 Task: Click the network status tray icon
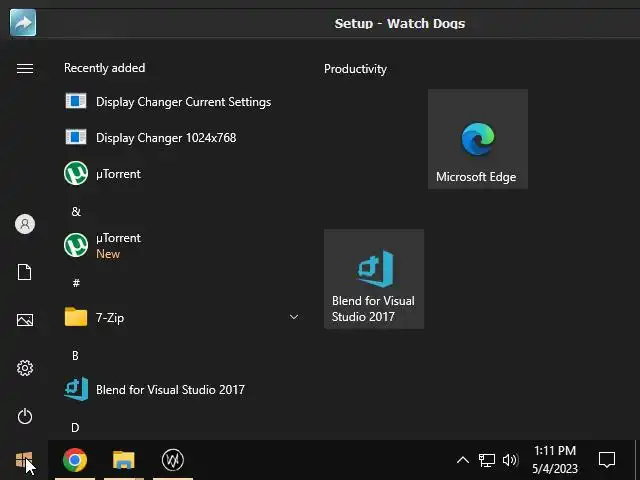pos(487,460)
